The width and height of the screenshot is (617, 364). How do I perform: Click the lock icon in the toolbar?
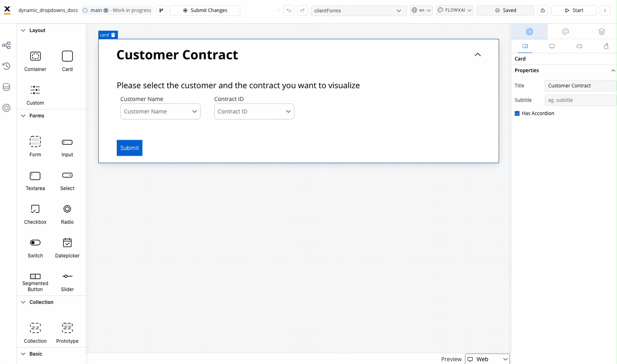coord(543,10)
